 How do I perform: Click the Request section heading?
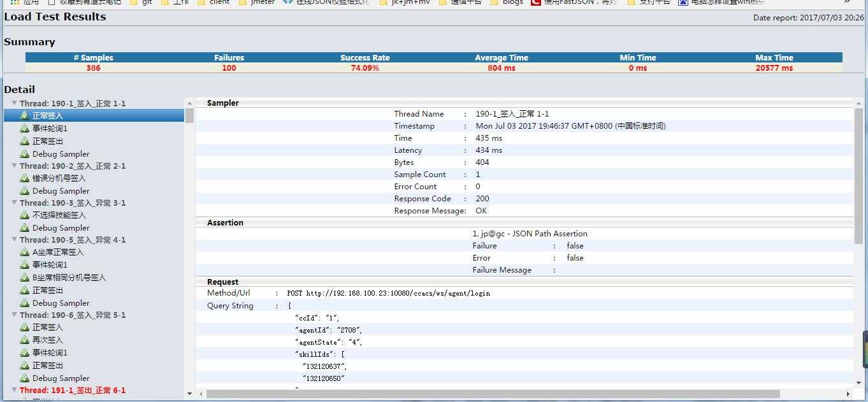pos(222,282)
